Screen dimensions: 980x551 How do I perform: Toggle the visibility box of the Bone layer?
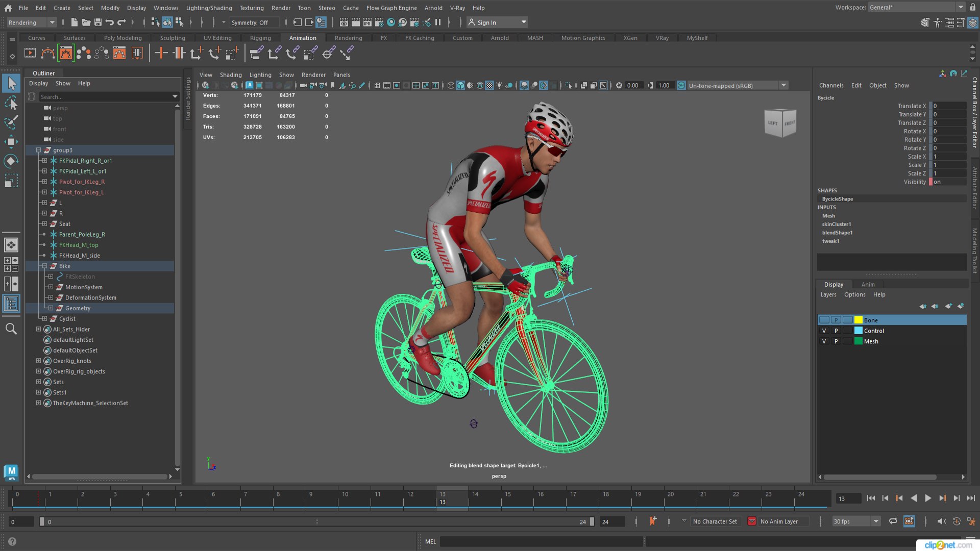(x=824, y=320)
